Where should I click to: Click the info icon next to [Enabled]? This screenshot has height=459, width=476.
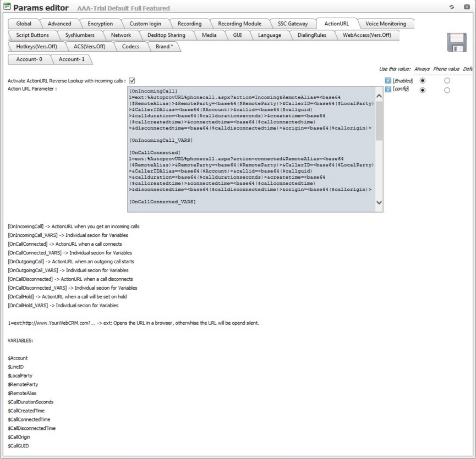(x=388, y=81)
